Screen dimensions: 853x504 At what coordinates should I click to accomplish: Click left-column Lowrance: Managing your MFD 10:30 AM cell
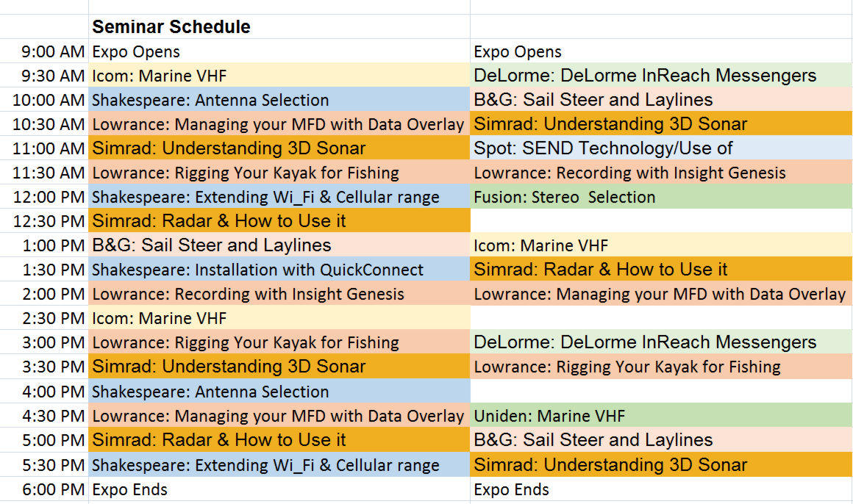(279, 124)
